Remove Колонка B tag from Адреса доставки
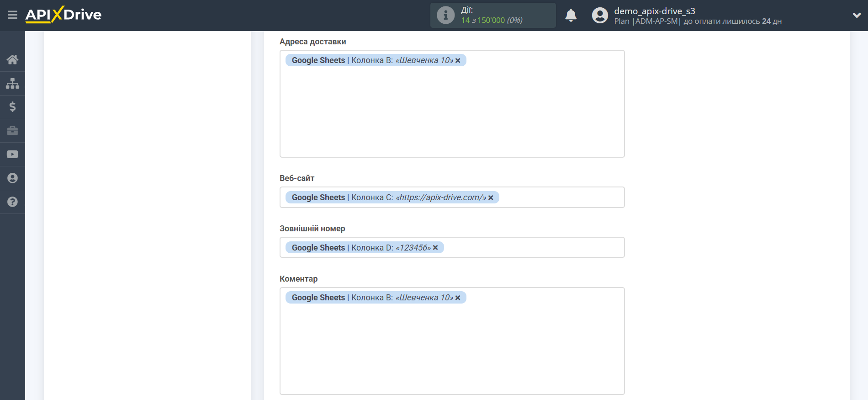The image size is (868, 400). pos(458,60)
